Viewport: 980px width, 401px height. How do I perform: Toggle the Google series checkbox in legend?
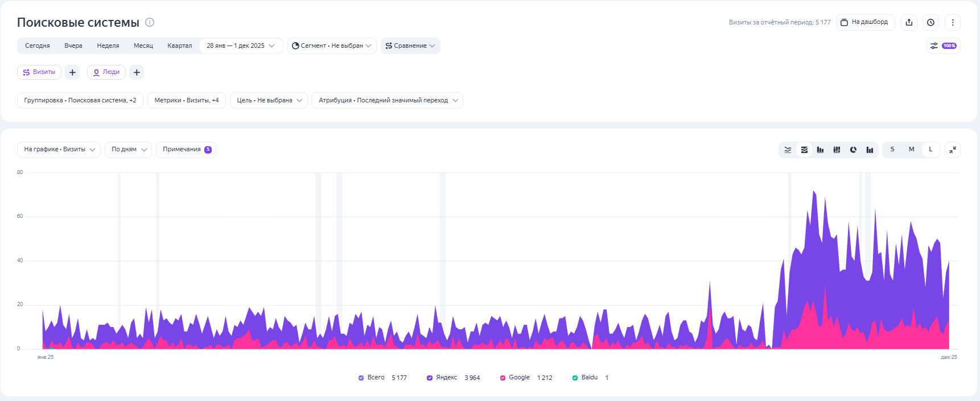[503, 378]
